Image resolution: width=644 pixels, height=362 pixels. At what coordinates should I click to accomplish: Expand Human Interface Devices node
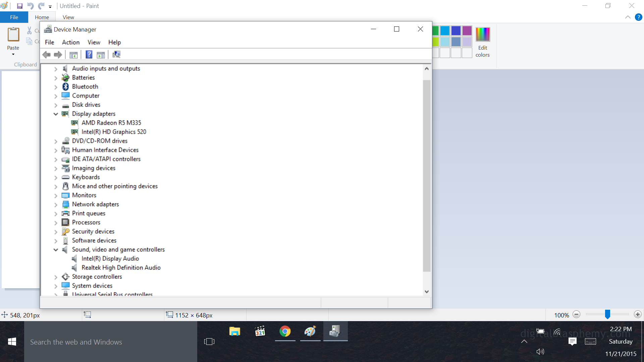pos(56,150)
